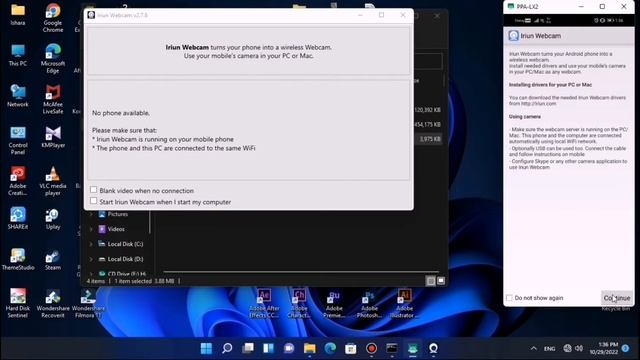
Task: Open Control Panel desktop icon
Action: (x=18, y=140)
